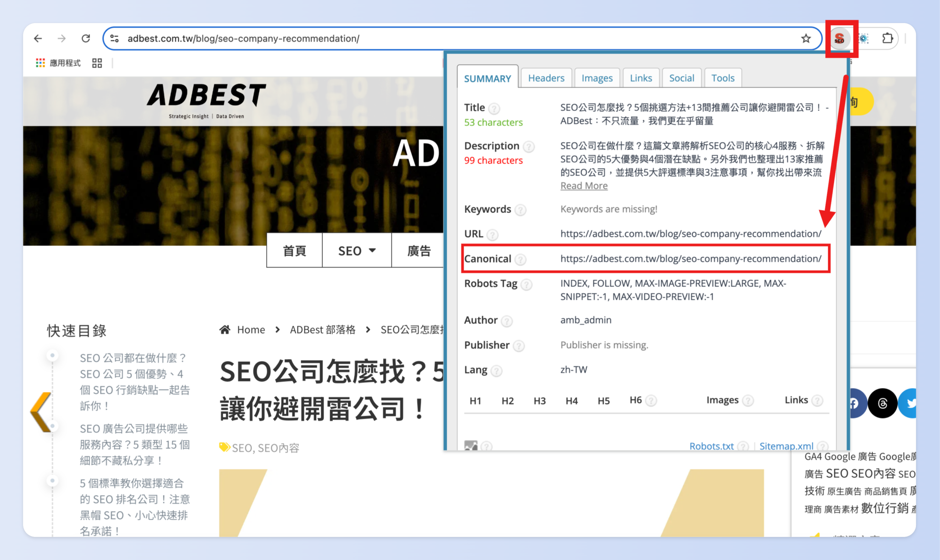This screenshot has height=560, width=940.
Task: Click the page reload icon
Action: (x=86, y=39)
